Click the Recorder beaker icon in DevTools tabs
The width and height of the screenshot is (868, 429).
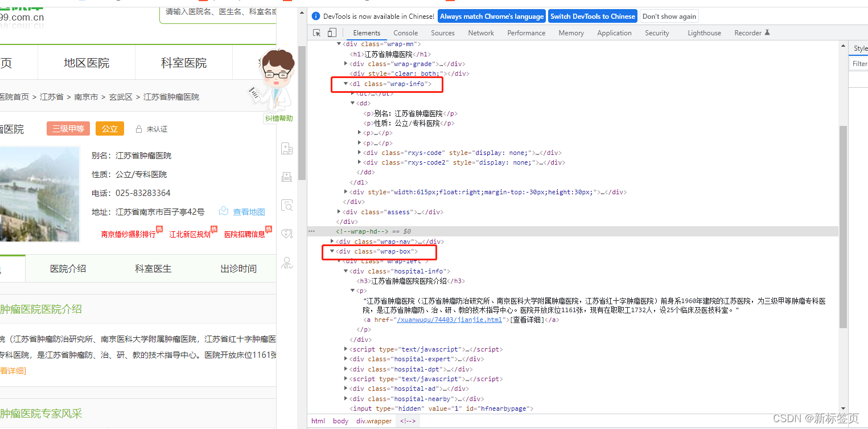[767, 32]
